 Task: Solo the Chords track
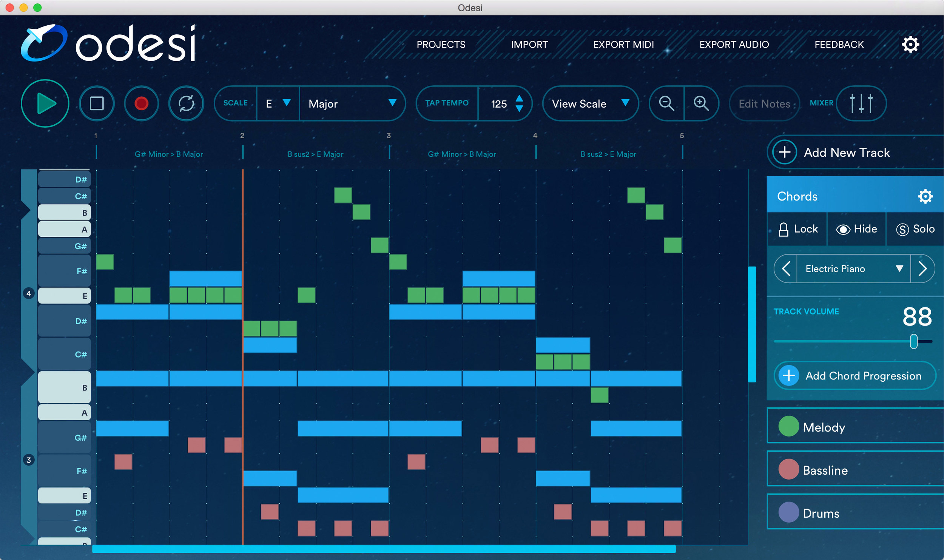point(915,229)
